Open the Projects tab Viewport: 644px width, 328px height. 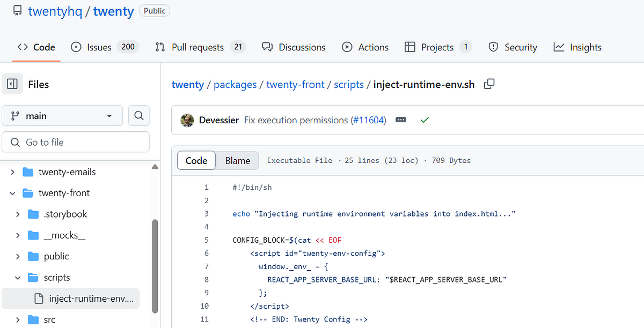[438, 47]
